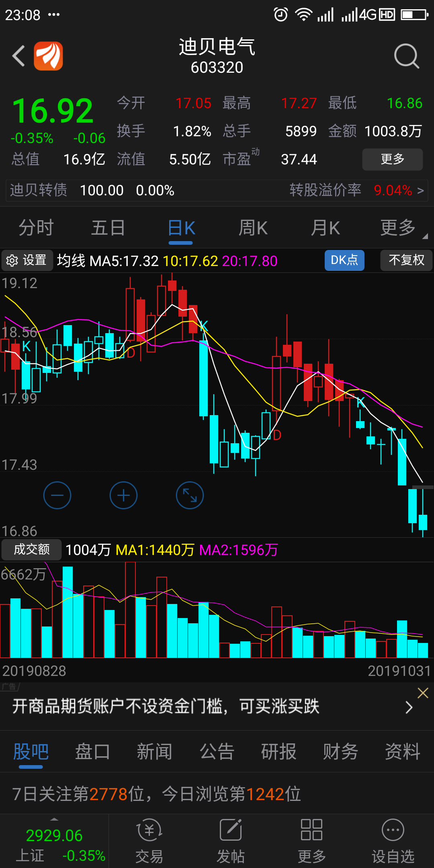Tap 最低 16.86 value
Viewport: 434px width, 868px height.
(405, 103)
